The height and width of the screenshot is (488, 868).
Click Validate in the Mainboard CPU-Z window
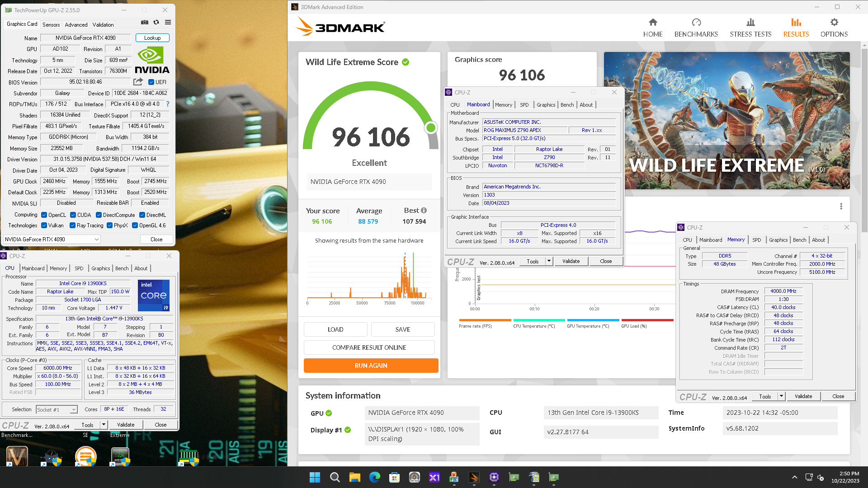pos(571,261)
